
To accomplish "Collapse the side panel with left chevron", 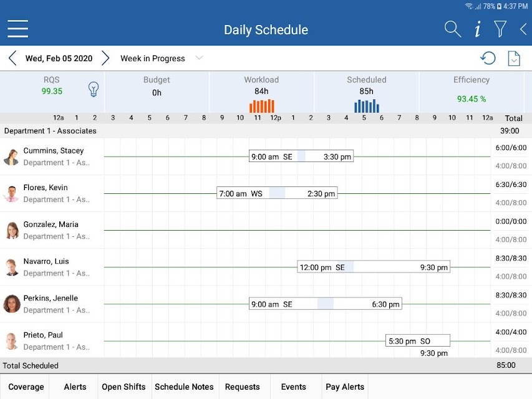I will (x=523, y=29).
